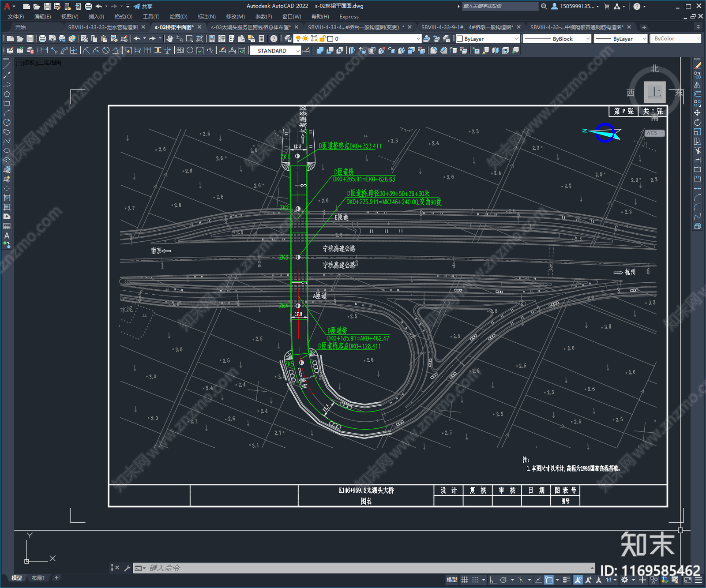Click the search magnifier icon in title bar
The image size is (706, 588).
tap(544, 6)
